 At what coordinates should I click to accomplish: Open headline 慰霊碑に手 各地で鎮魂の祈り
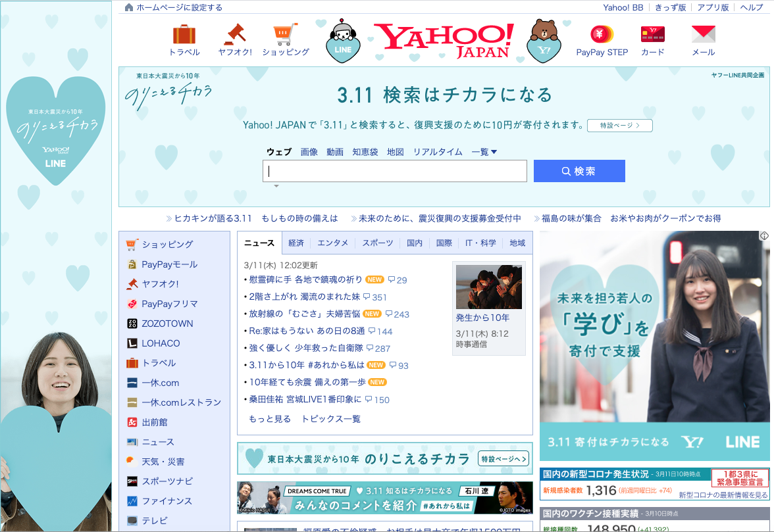(x=305, y=279)
